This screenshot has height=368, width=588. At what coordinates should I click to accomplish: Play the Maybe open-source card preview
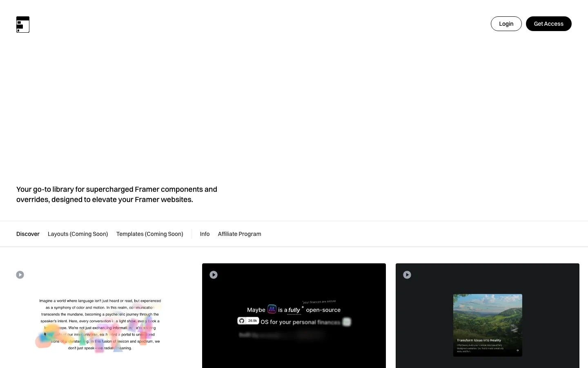[214, 275]
